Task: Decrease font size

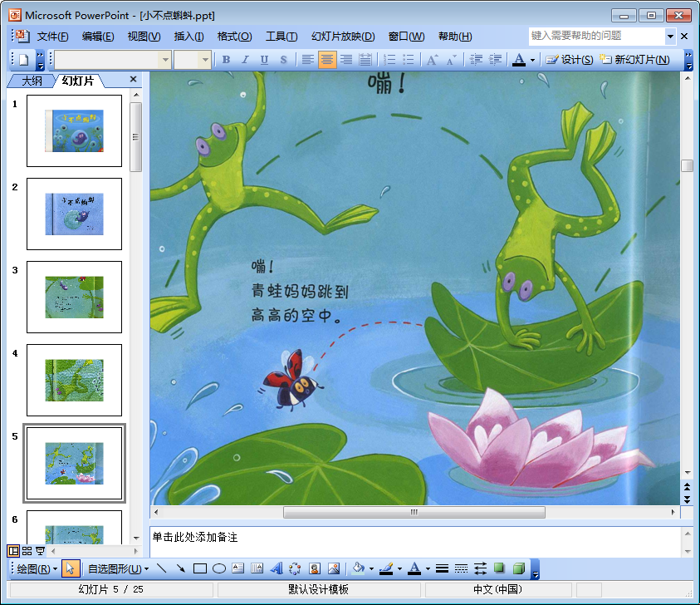Action: [452, 60]
